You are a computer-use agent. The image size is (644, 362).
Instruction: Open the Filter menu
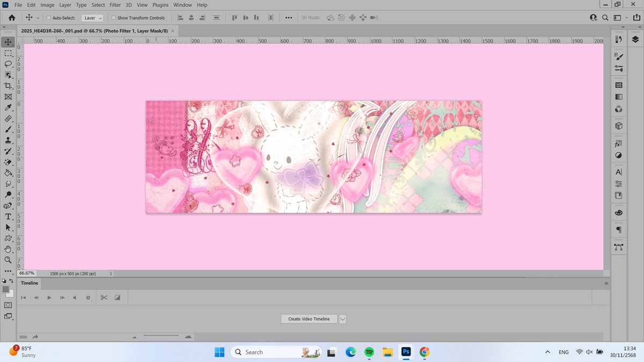(115, 5)
